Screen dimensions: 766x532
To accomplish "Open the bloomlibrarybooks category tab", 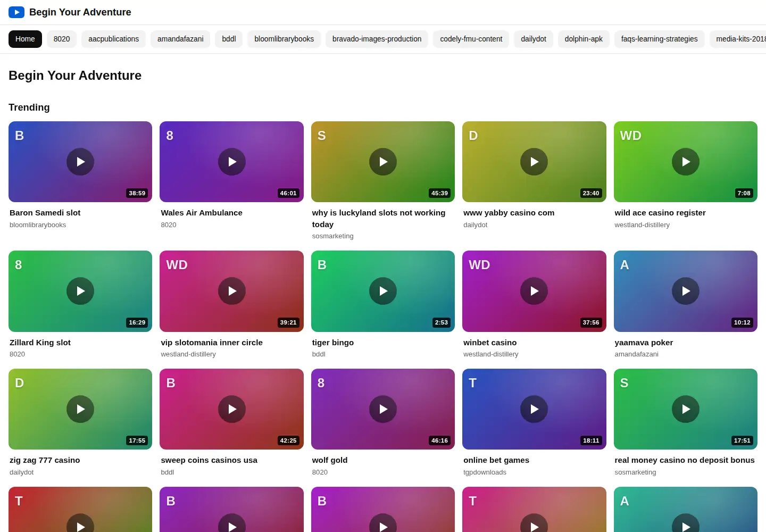I will click(284, 39).
